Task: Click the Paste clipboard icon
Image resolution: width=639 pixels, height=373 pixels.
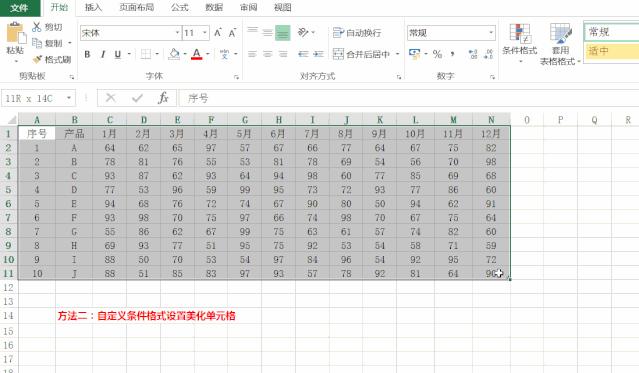Action: (x=15, y=33)
